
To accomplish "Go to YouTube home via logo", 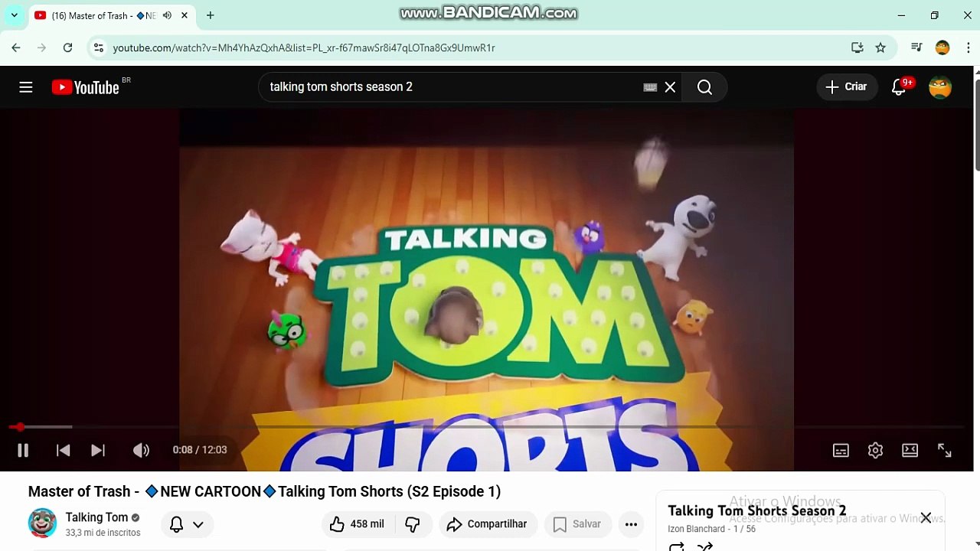I will 86,87.
